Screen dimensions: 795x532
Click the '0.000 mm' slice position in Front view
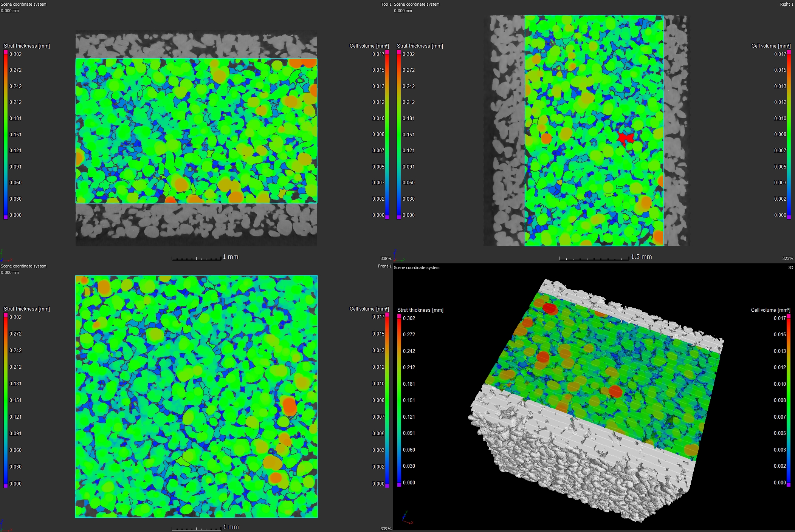coord(10,272)
